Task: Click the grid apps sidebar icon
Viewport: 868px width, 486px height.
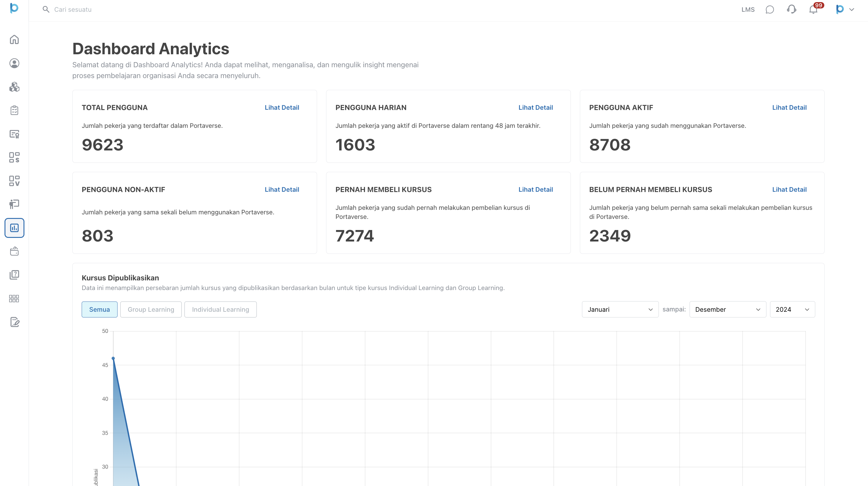Action: click(x=14, y=298)
